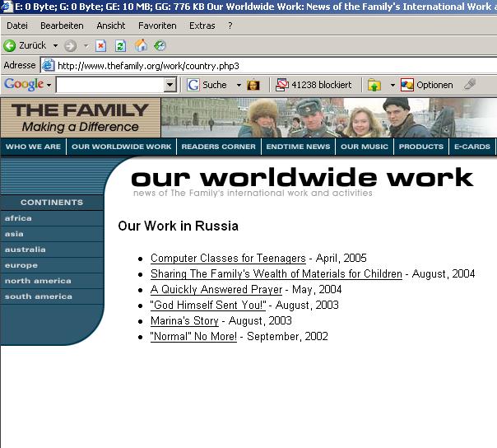Viewport: 497px width, 448px height.
Task: Click the yellow folder up-arrow icon
Action: pos(374,85)
